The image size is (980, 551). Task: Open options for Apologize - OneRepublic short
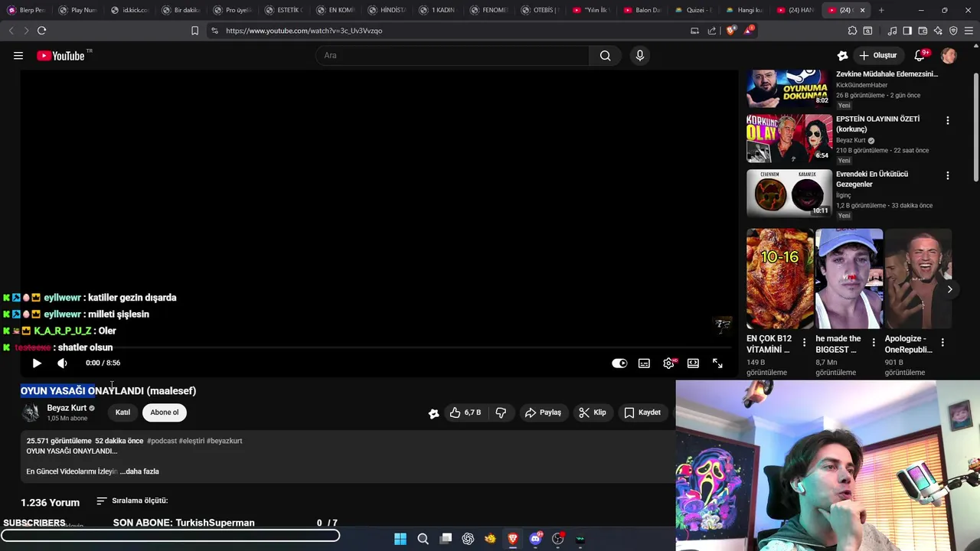point(942,343)
